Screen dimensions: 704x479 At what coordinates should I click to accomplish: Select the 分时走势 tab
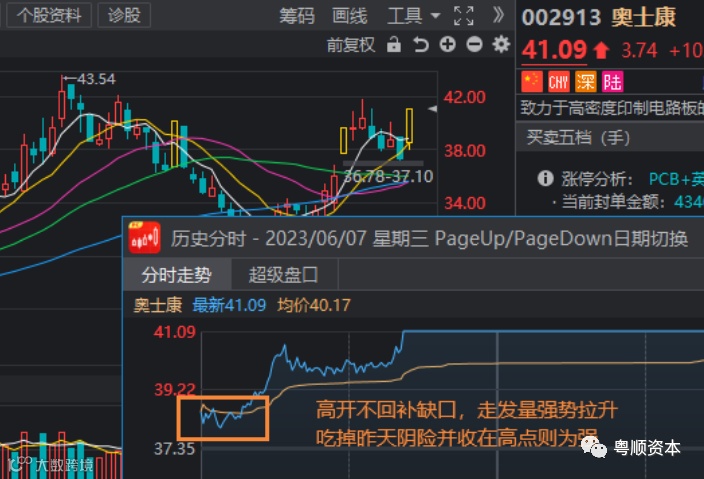176,275
